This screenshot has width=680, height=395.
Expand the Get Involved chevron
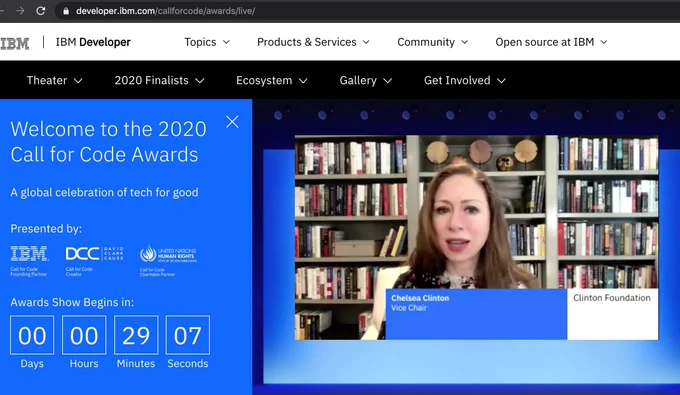(x=501, y=81)
